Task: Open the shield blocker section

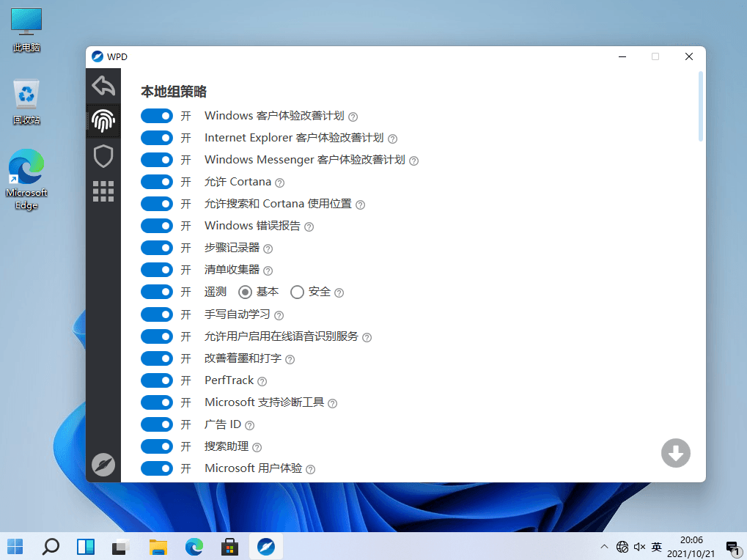Action: (103, 156)
